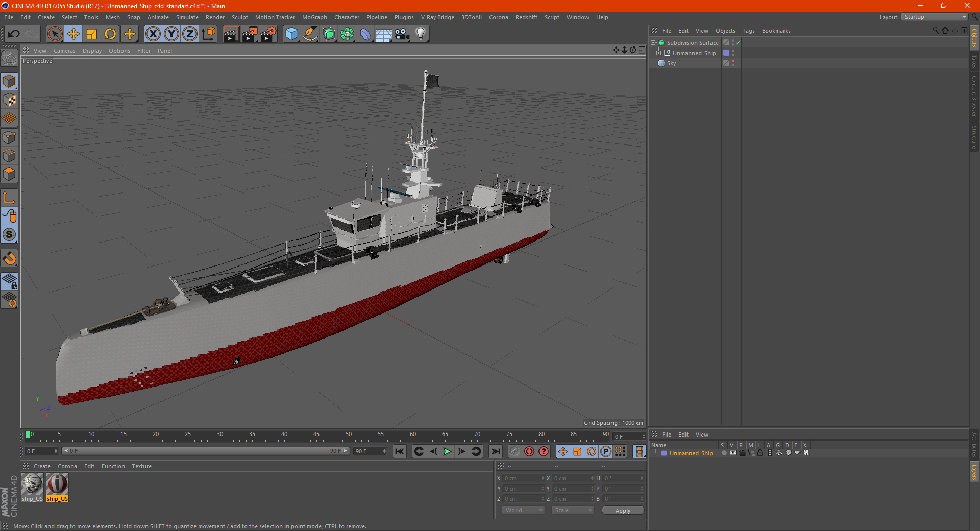
Task: Open material manager Texture menu
Action: tap(141, 466)
